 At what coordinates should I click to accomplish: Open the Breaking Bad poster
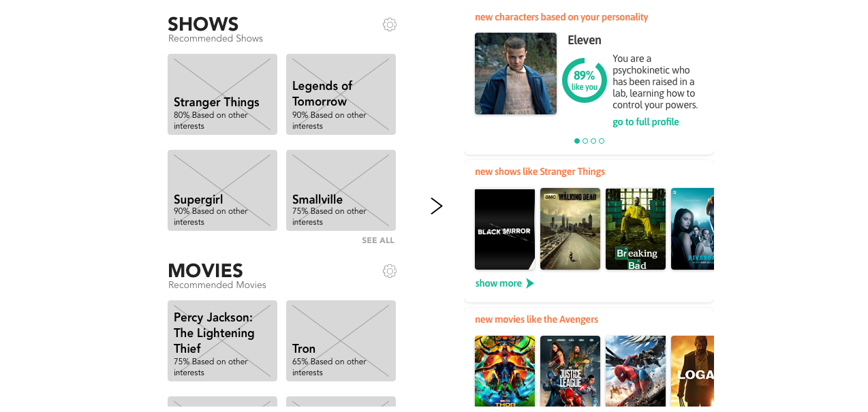point(636,229)
